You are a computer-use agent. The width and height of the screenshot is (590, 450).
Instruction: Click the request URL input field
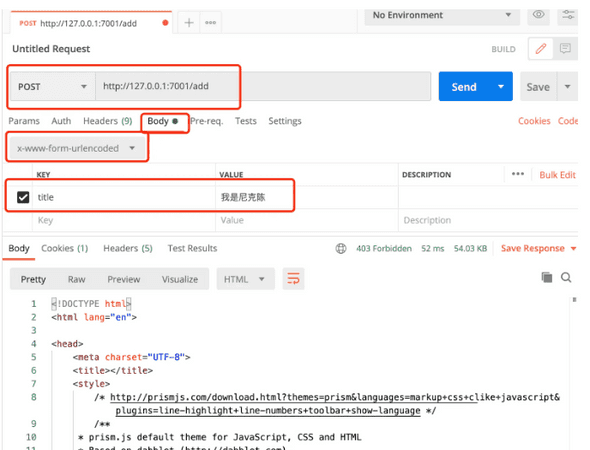263,86
